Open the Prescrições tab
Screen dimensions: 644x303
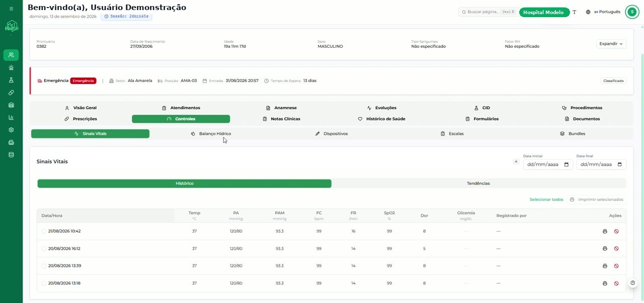click(80, 119)
